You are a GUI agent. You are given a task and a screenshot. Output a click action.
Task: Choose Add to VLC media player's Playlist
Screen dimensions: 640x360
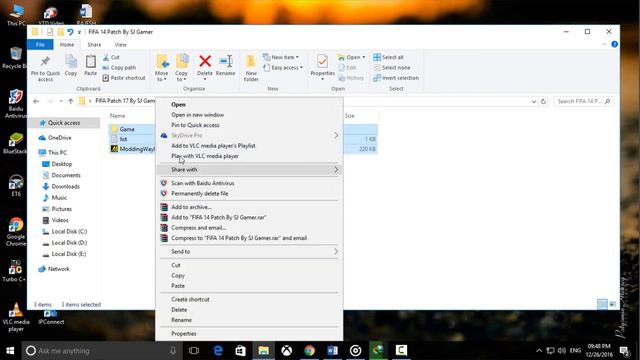point(213,146)
